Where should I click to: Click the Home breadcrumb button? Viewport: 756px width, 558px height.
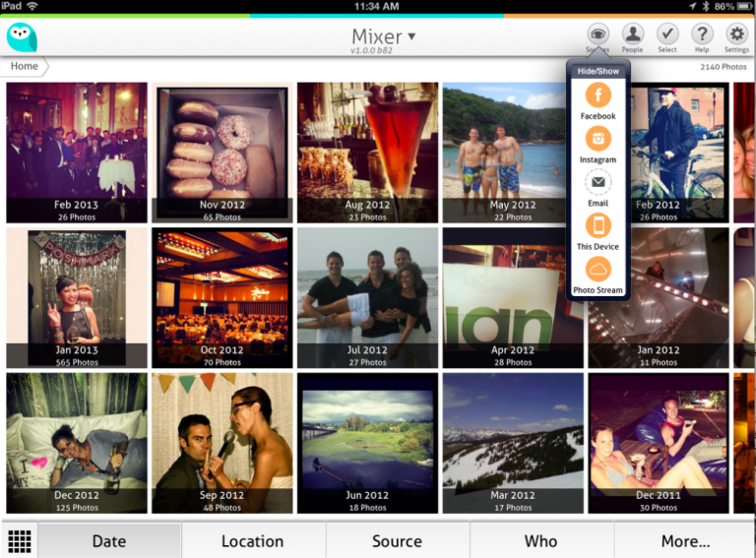click(25, 67)
